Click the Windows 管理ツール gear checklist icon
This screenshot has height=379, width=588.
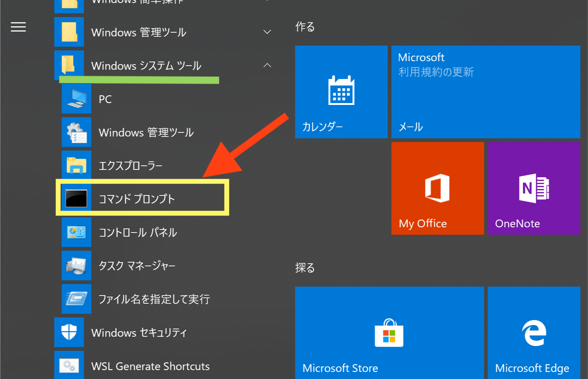click(76, 132)
